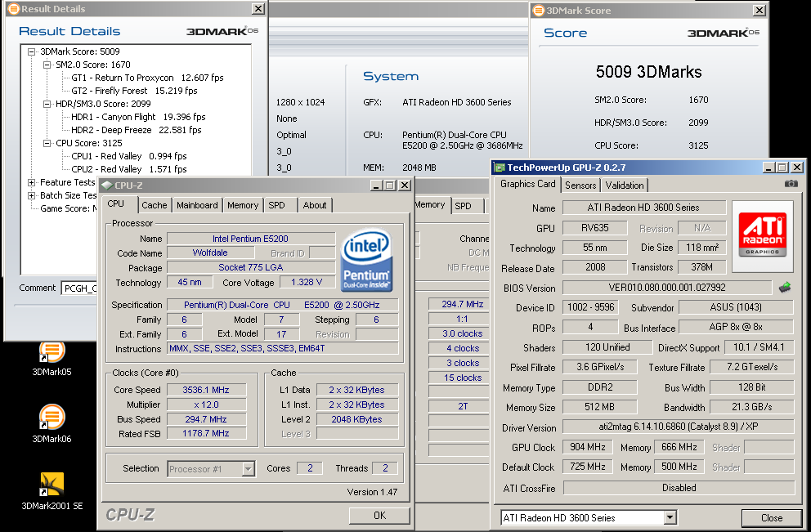Click the Default Clock 725 MHz field
The image size is (811, 532).
tap(587, 467)
